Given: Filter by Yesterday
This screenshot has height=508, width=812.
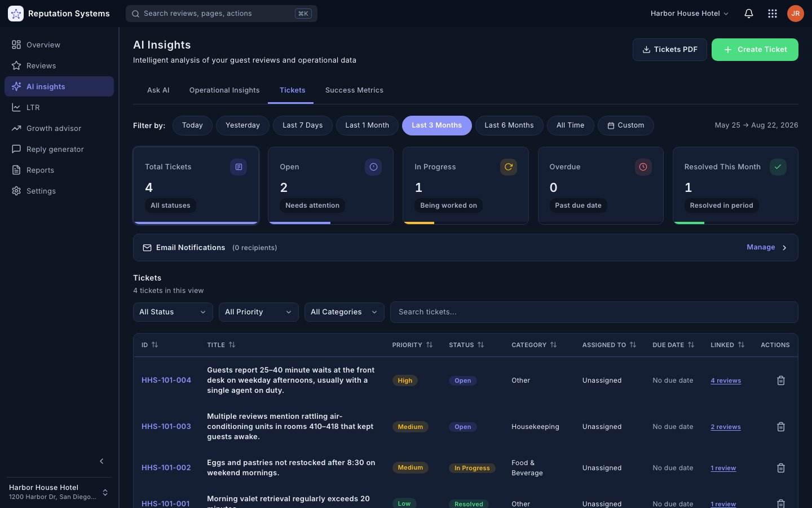Looking at the screenshot, I should tap(242, 125).
